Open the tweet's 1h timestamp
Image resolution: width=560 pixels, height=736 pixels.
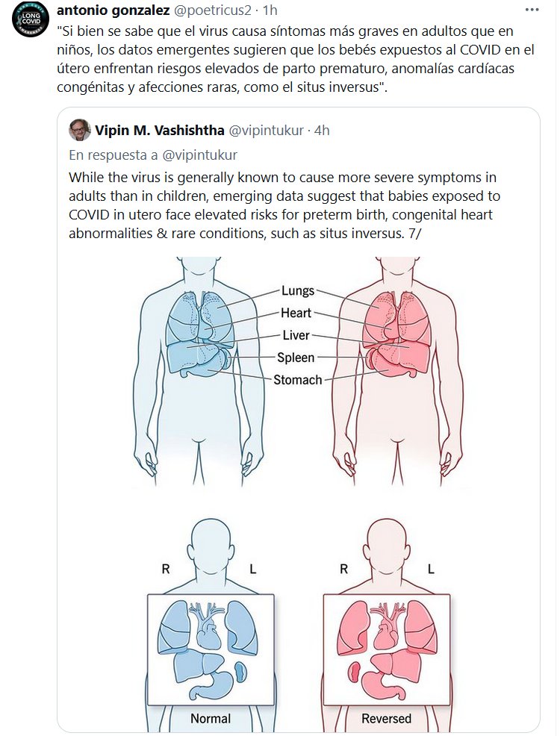pos(270,10)
